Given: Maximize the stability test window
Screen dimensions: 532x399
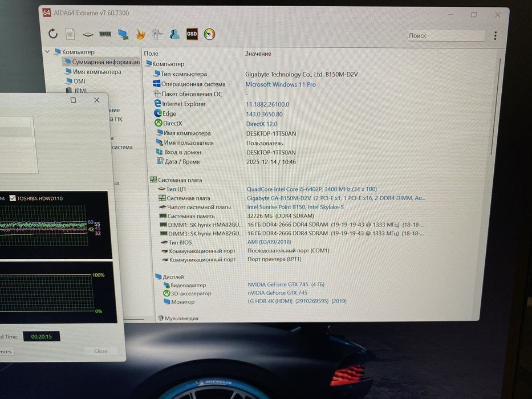Looking at the screenshot, I should point(73,100).
